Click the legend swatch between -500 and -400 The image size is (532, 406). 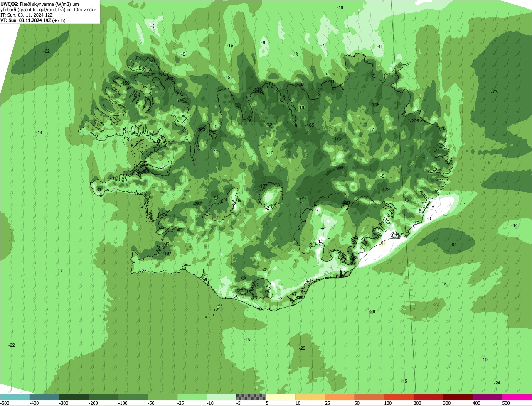coord(15,397)
